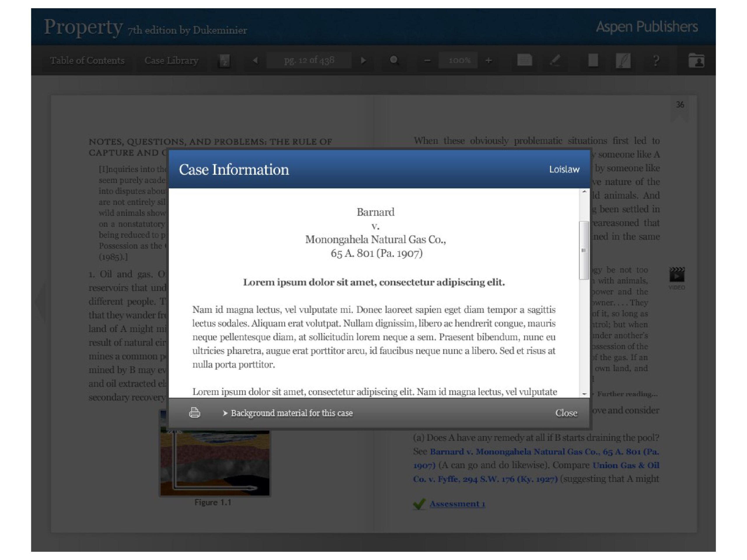The height and width of the screenshot is (560, 747).
Task: Open the A-Z glossary icon
Action: pyautogui.click(x=225, y=61)
